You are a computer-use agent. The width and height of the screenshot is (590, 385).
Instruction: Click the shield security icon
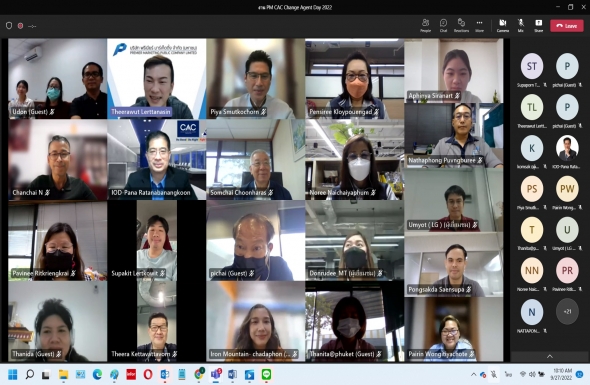coord(9,26)
